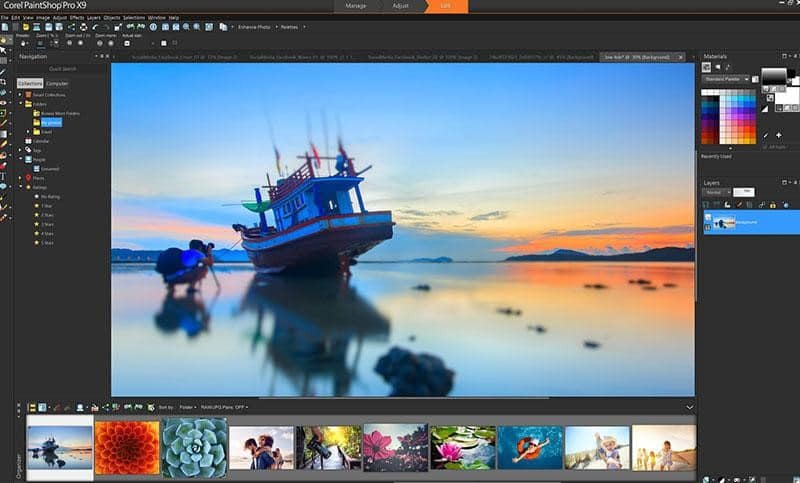Open the Effects menu

(77, 17)
